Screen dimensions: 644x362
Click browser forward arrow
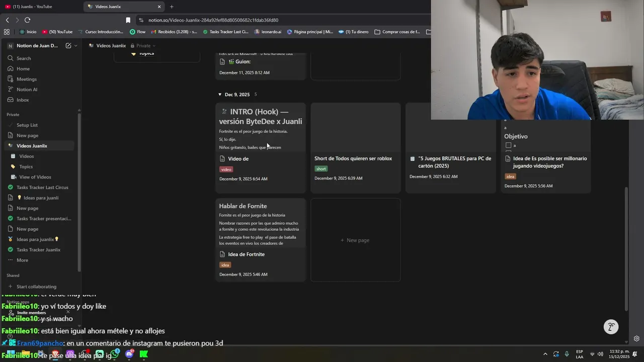click(x=17, y=20)
